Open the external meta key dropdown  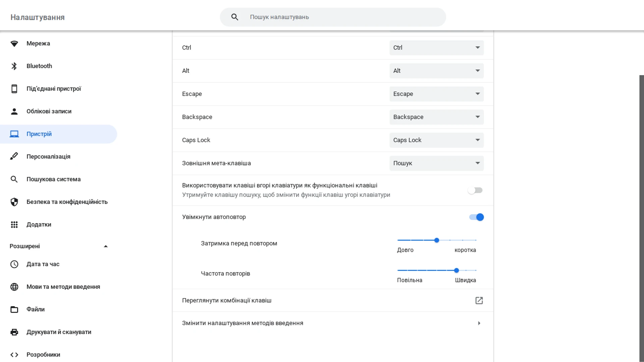[x=436, y=163]
